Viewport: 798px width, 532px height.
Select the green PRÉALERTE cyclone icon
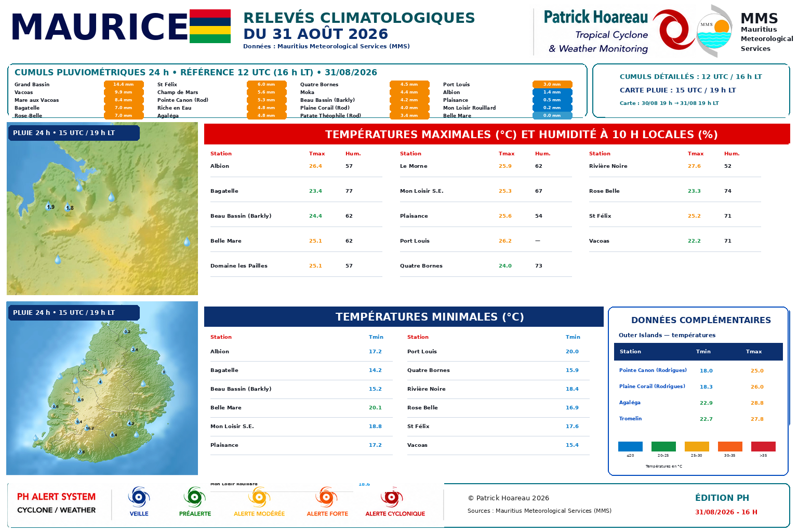[195, 498]
